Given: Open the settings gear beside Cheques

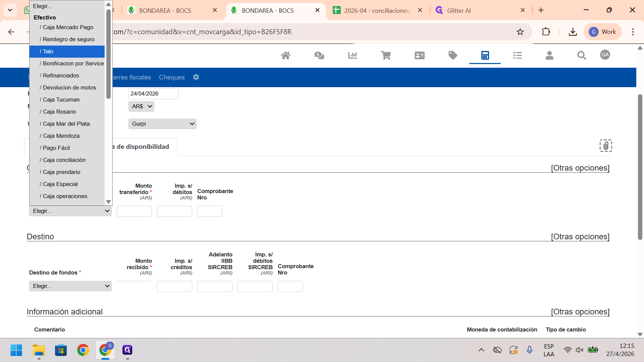Looking at the screenshot, I should pyautogui.click(x=196, y=77).
